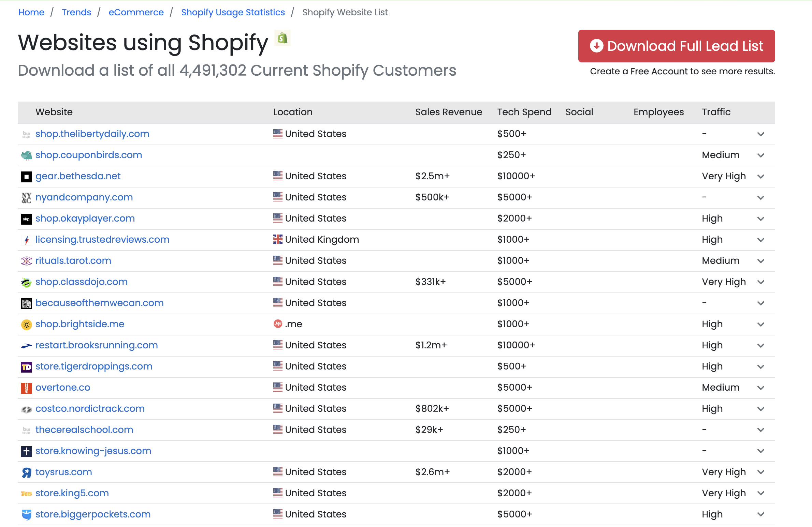The height and width of the screenshot is (527, 812).
Task: Click the store.biggerpockets.com blue favicon
Action: pyautogui.click(x=26, y=514)
